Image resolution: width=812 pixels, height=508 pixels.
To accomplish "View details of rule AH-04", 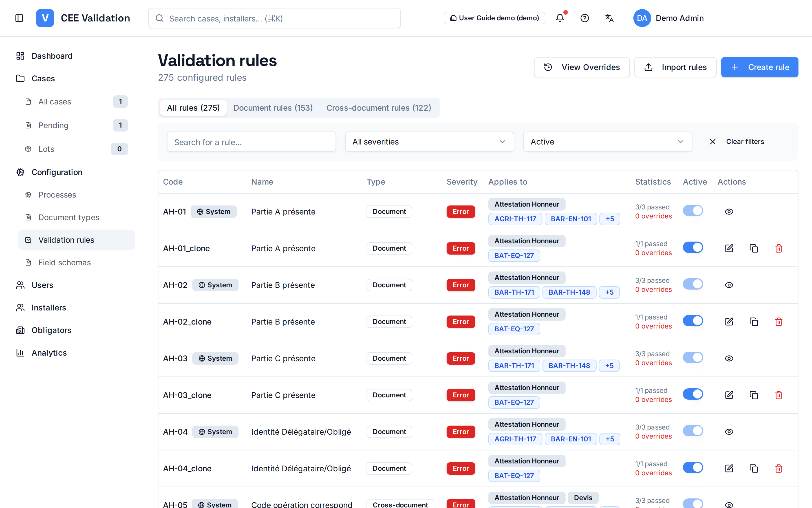I will [x=729, y=432].
